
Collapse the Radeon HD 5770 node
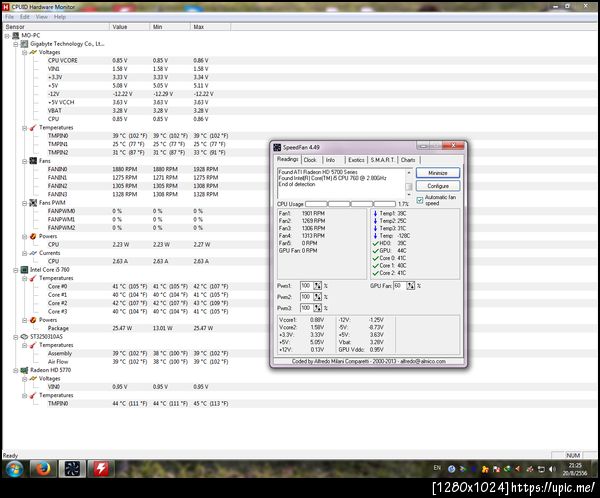coord(16,371)
